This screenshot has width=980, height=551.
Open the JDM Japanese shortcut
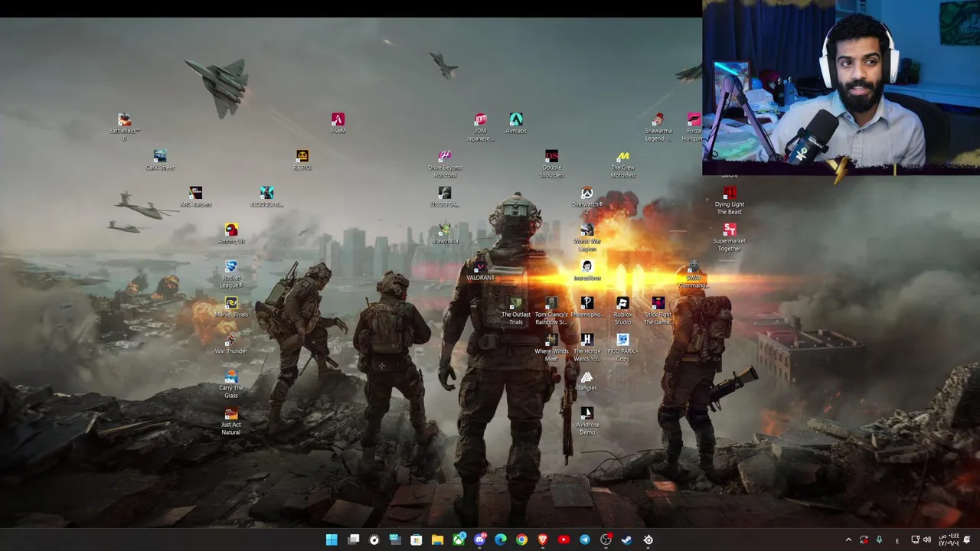point(480,127)
